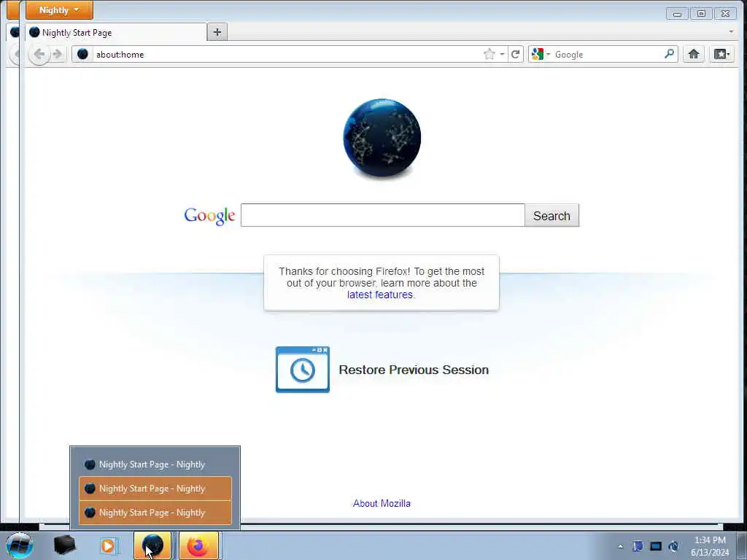Select first Nightly Start Page entry in taskbar list
This screenshot has width=747, height=560.
(155, 464)
